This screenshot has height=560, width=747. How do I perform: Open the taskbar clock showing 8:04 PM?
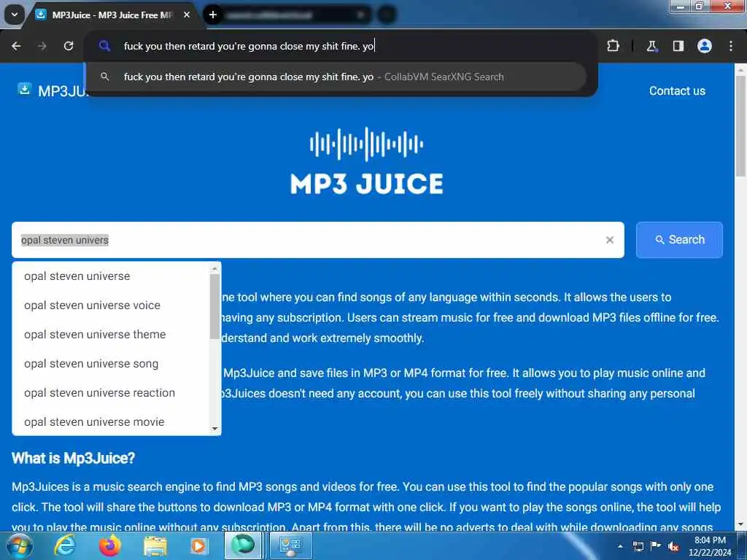coord(710,546)
